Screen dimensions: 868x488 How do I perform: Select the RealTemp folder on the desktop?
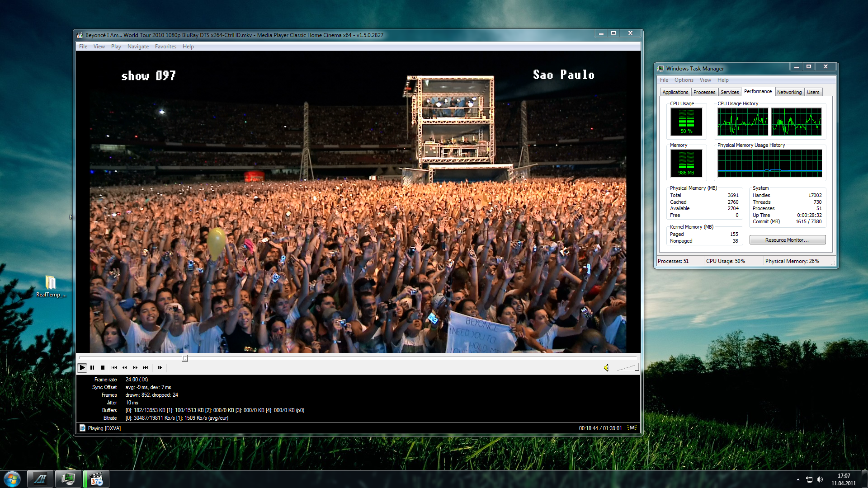tap(51, 286)
